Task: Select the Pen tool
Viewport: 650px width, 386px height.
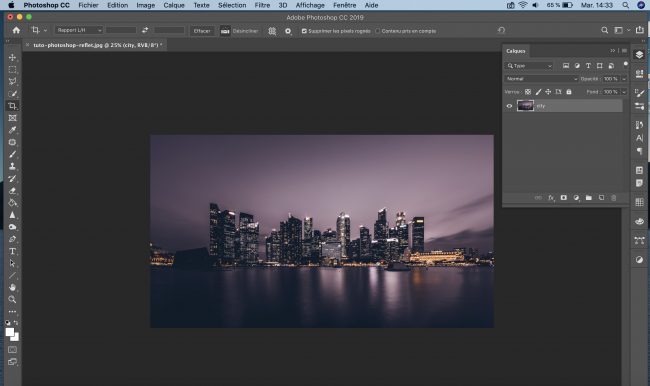Action: click(12, 239)
